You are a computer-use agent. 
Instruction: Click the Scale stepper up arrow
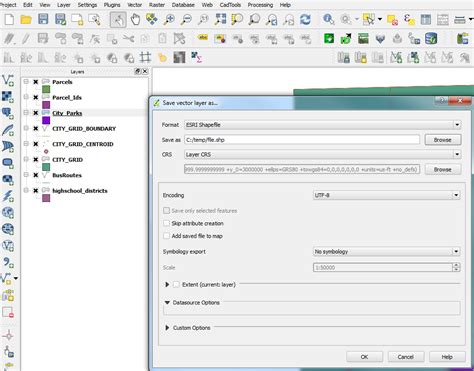[456, 265]
